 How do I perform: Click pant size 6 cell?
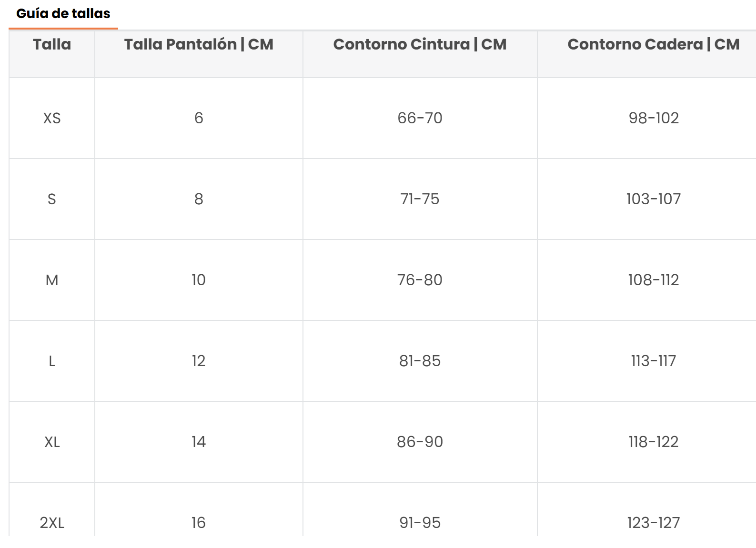click(199, 118)
